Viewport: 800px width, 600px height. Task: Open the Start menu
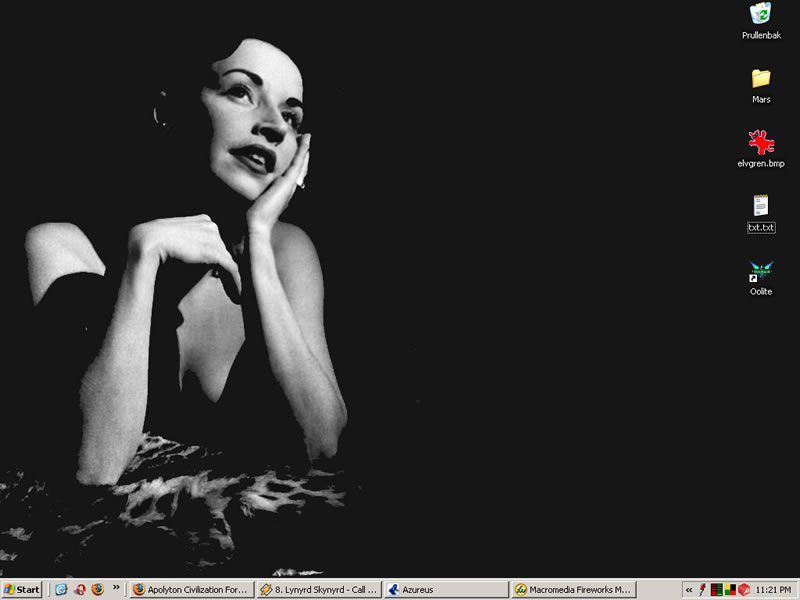click(22, 590)
